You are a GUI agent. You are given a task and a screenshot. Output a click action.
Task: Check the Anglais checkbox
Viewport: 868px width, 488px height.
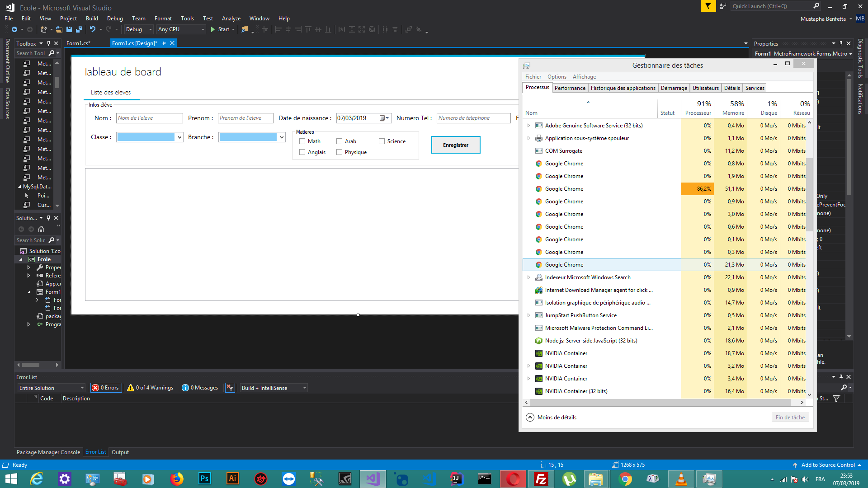302,152
